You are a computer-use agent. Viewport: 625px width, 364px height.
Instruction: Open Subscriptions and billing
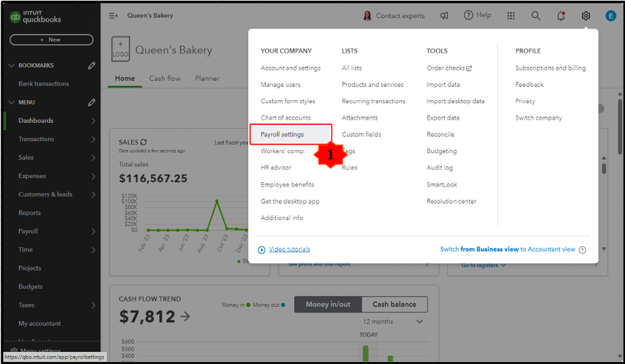[551, 68]
